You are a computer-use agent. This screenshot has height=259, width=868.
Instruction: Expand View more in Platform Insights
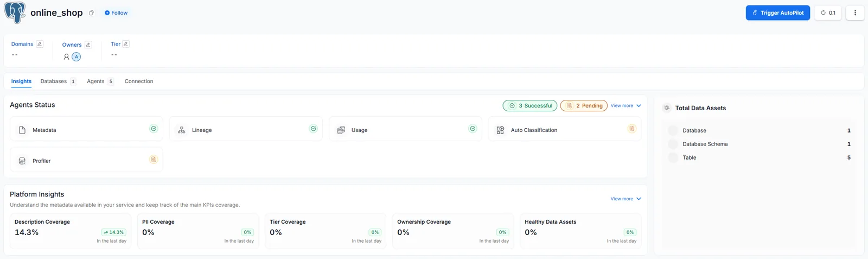click(x=626, y=199)
